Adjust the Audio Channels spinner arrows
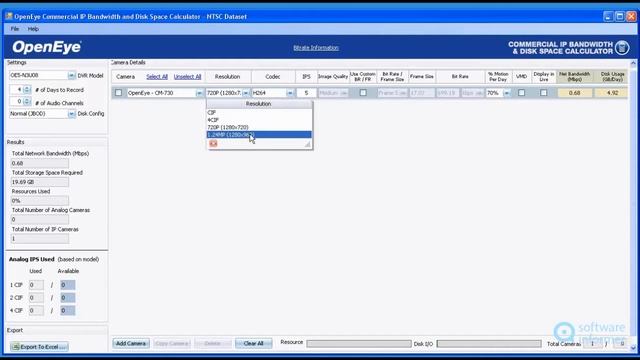Screen dimensions: 640x360 (27, 101)
